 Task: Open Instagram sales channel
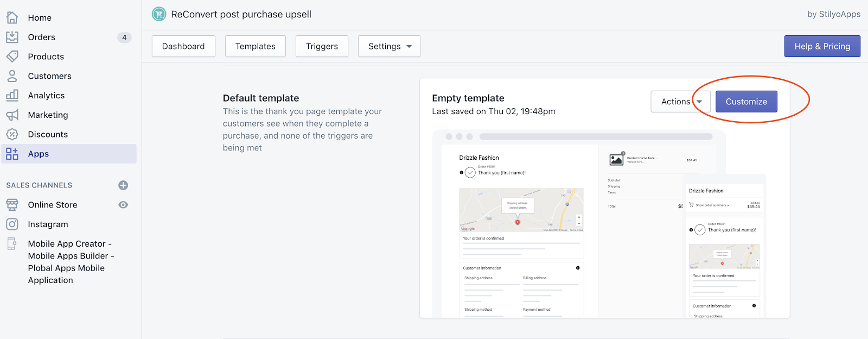point(48,224)
